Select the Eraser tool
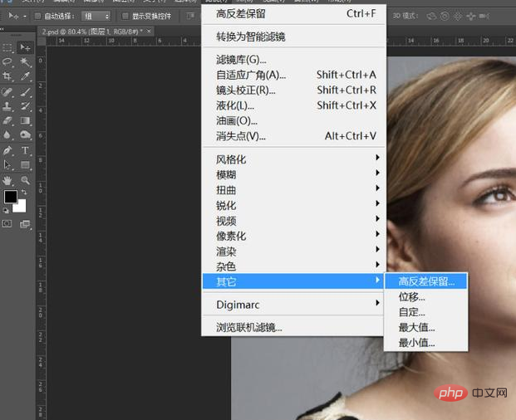This screenshot has width=516, height=420. pos(7,120)
